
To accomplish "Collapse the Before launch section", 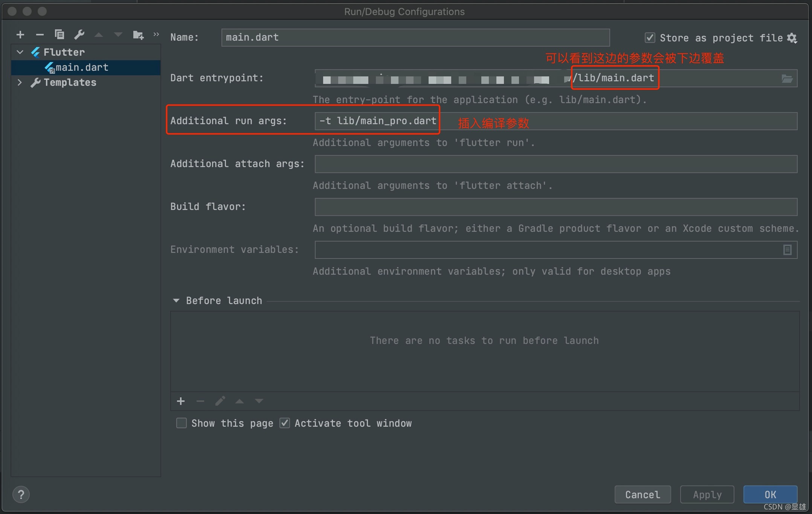I will click(x=176, y=301).
